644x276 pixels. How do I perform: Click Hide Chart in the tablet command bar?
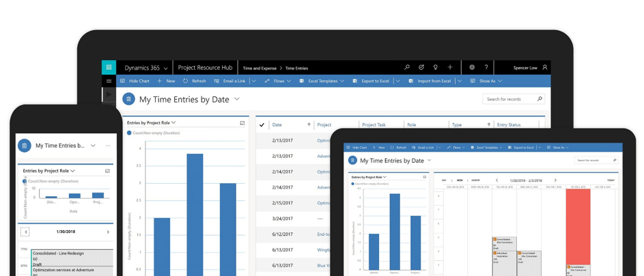click(356, 148)
